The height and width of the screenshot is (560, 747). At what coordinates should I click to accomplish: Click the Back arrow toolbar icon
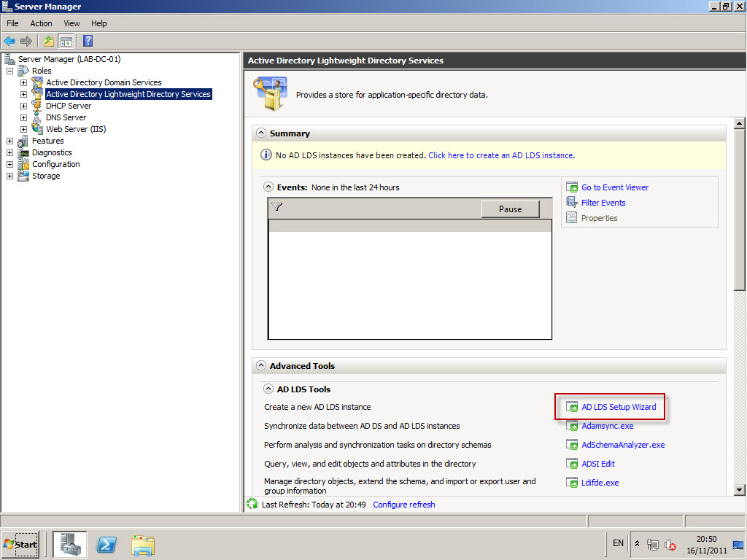click(9, 42)
